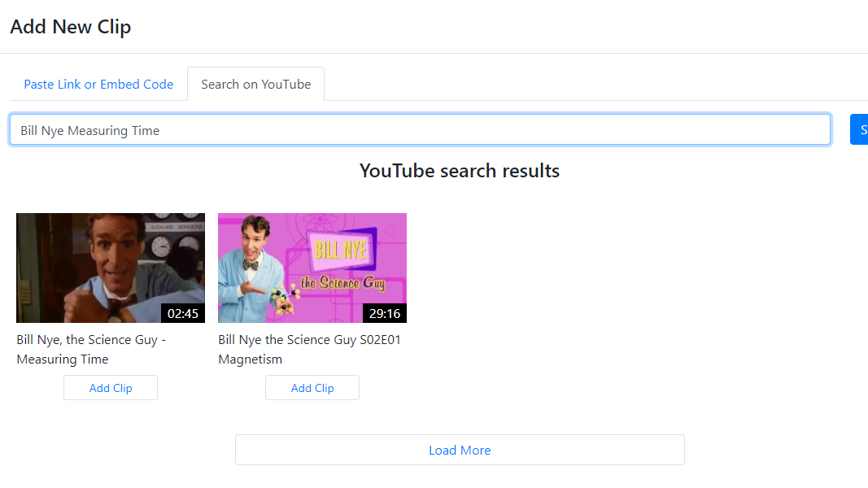The width and height of the screenshot is (868, 488).
Task: Click the 'YouTube search results' heading
Action: coord(460,171)
